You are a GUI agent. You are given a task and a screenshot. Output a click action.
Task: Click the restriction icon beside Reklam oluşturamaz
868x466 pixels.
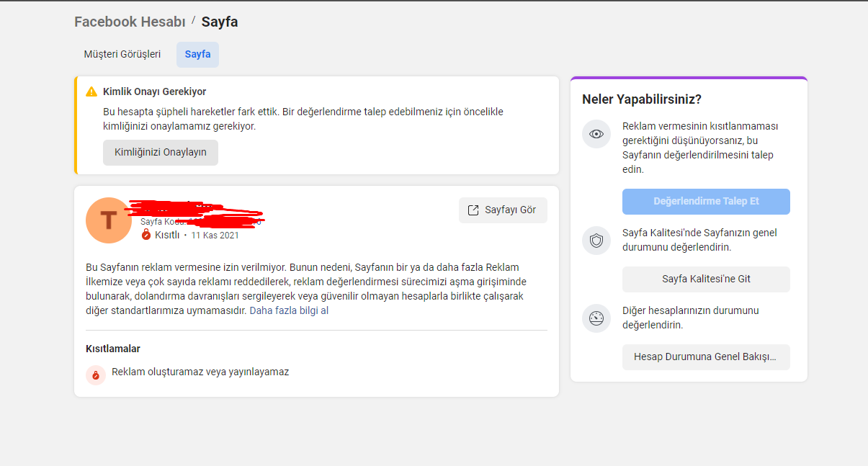coord(96,375)
